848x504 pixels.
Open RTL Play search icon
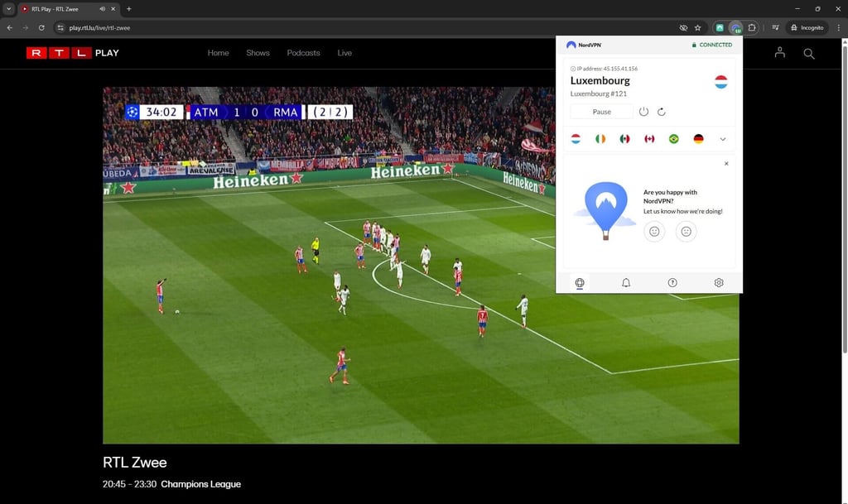click(x=809, y=54)
